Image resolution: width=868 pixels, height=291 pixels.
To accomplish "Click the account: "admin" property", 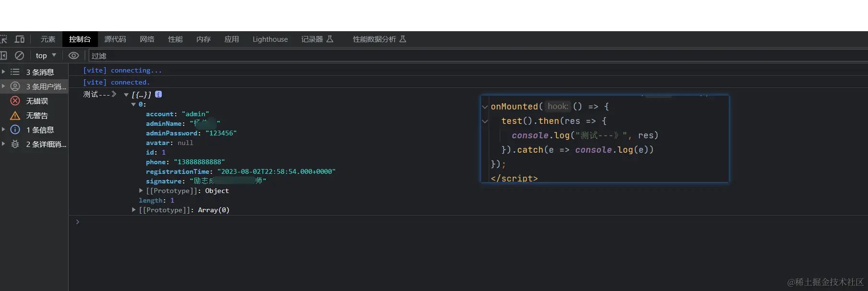I will click(x=178, y=114).
